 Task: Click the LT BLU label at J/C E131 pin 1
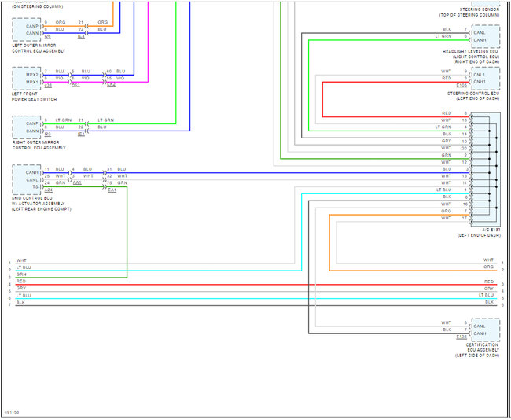[x=444, y=190]
